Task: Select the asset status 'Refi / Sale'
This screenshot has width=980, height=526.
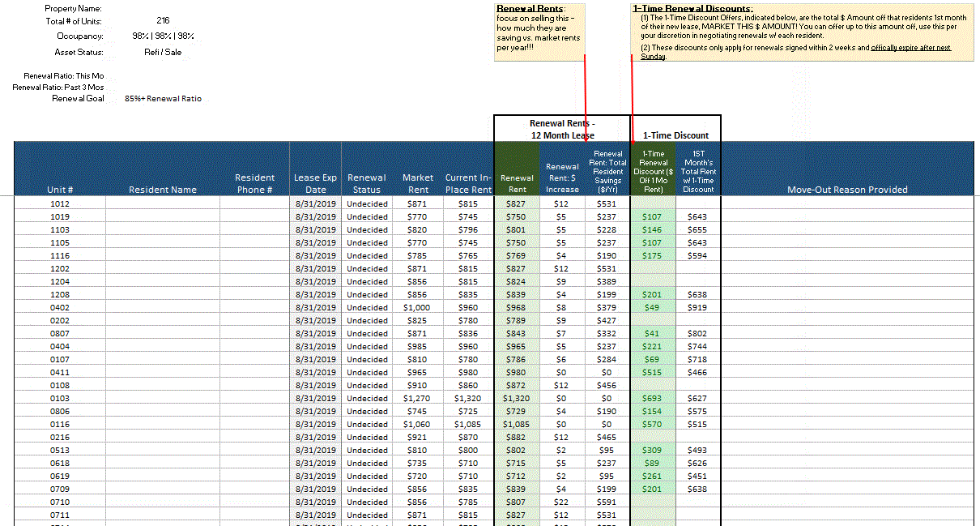Action: point(163,53)
